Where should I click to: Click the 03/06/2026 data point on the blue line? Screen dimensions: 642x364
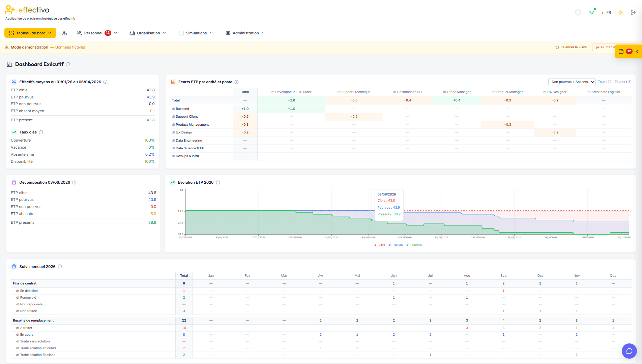click(372, 210)
